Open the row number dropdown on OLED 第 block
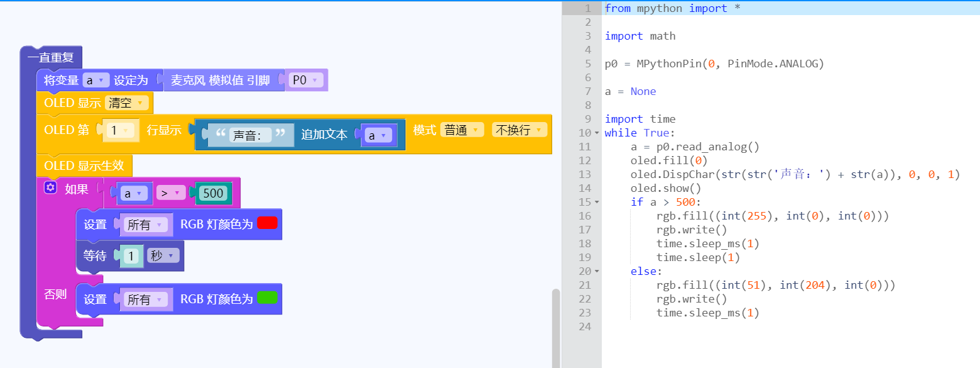Viewport: 980px width, 368px height. point(121,130)
